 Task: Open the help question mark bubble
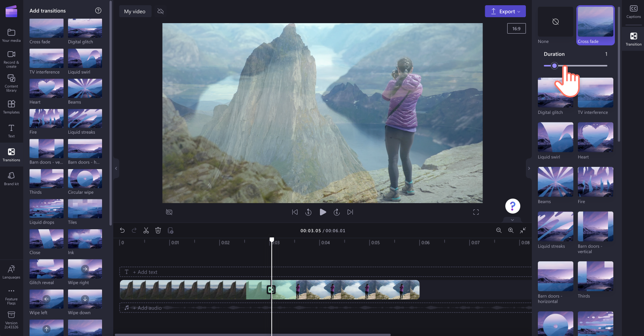pos(513,206)
